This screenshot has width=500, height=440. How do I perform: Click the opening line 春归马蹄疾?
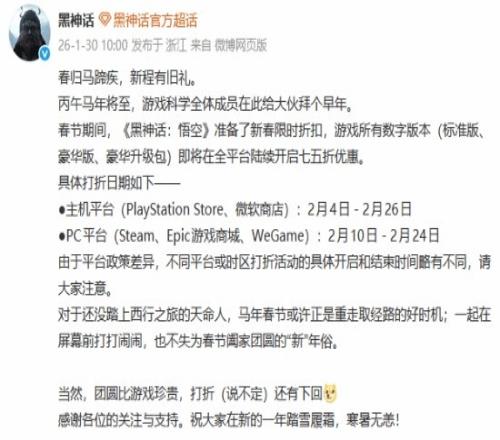[88, 78]
